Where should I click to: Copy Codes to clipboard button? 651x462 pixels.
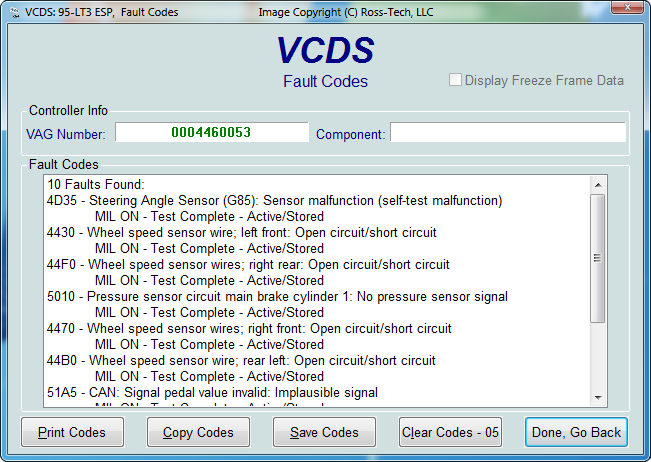pos(198,432)
